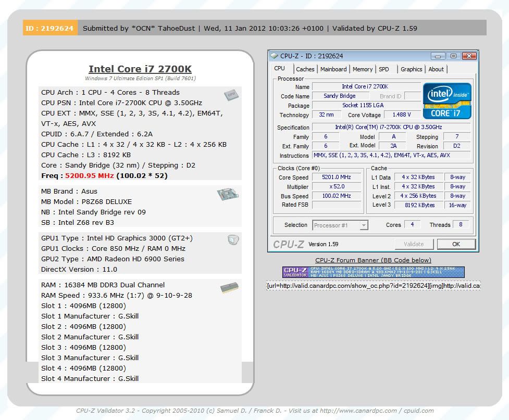Click the Level 3 16-way field
This screenshot has width=509, height=420.
458,205
